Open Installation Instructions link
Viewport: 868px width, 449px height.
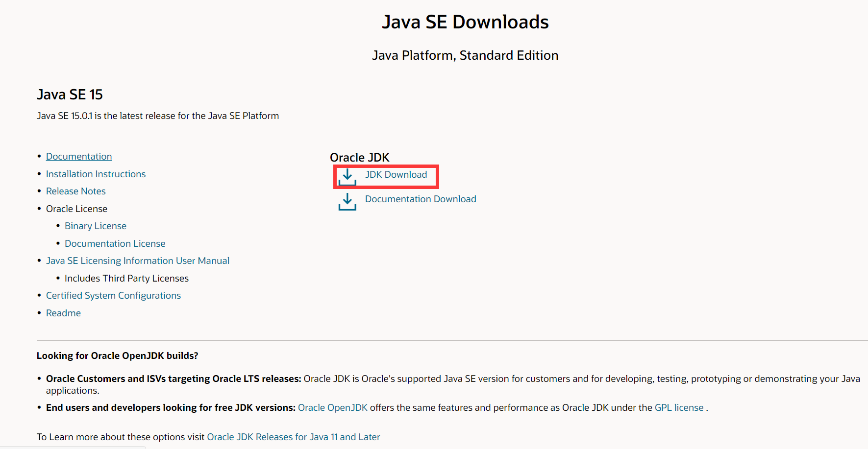(x=96, y=174)
